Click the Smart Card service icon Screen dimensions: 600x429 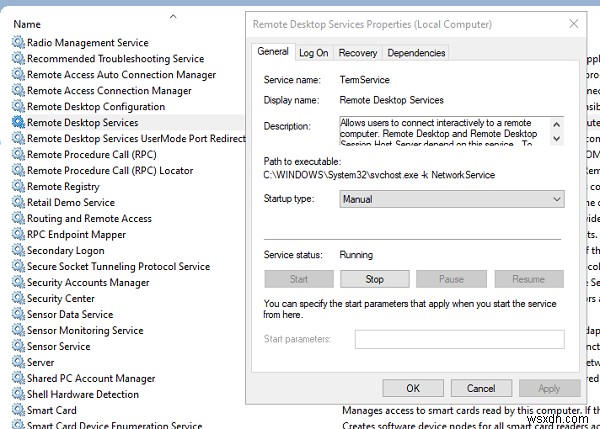[18, 410]
